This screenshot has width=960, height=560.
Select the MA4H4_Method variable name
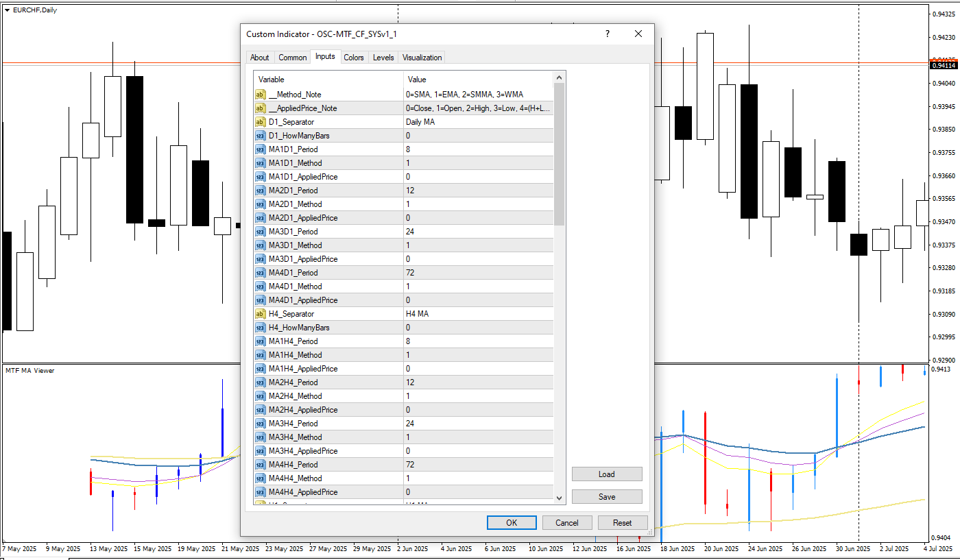point(295,478)
